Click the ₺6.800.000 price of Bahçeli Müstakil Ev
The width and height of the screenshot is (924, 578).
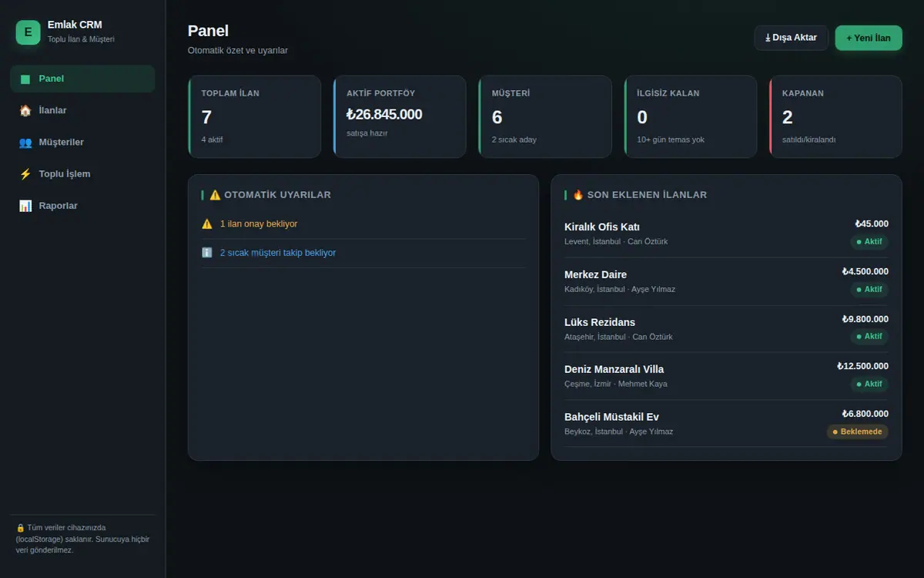click(865, 414)
